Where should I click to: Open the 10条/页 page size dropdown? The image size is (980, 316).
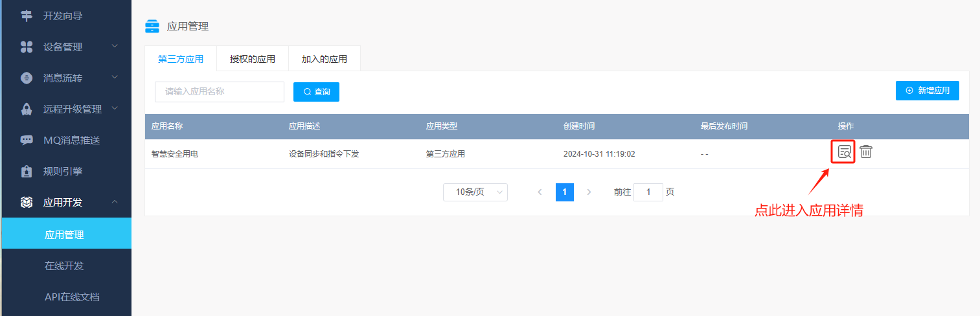pos(475,192)
